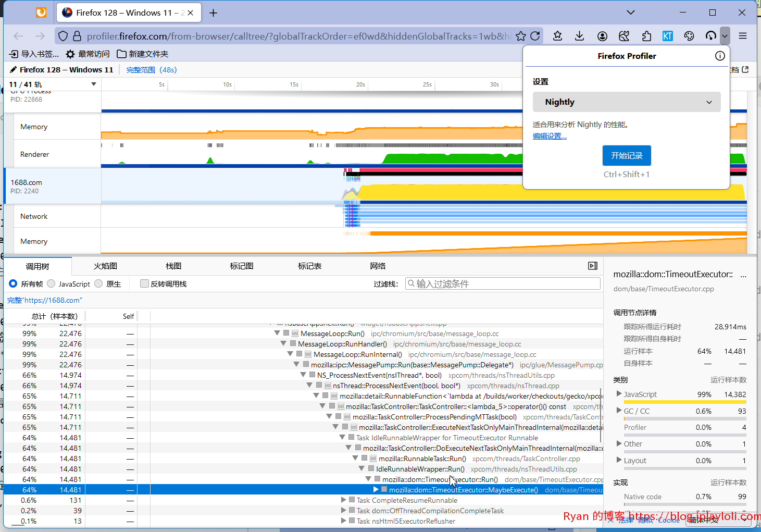
Task: Open a new browser tab
Action: (213, 13)
